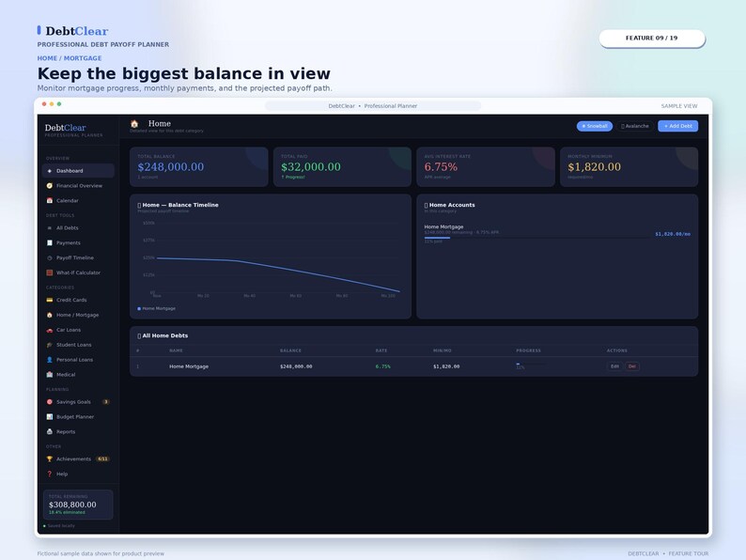The width and height of the screenshot is (746, 560).
Task: Click the $248,000.00 balance table cell
Action: coord(296,366)
